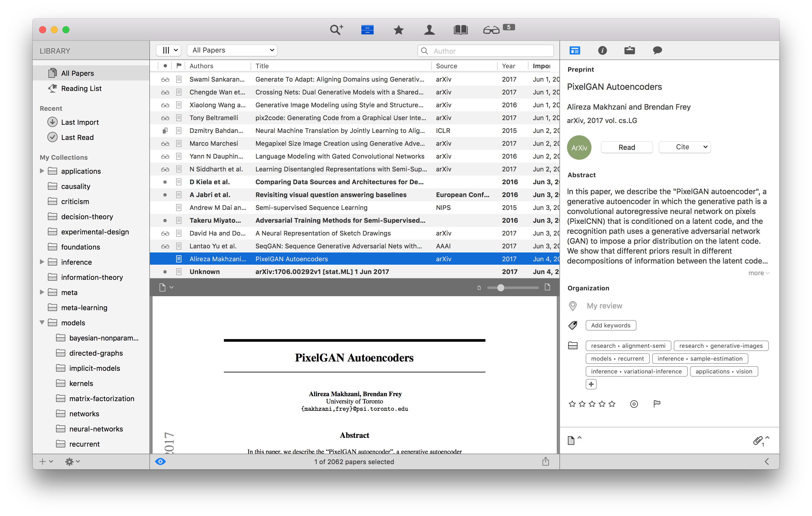Image resolution: width=812 pixels, height=516 pixels.
Task: Expand the applications collection
Action: click(x=42, y=171)
